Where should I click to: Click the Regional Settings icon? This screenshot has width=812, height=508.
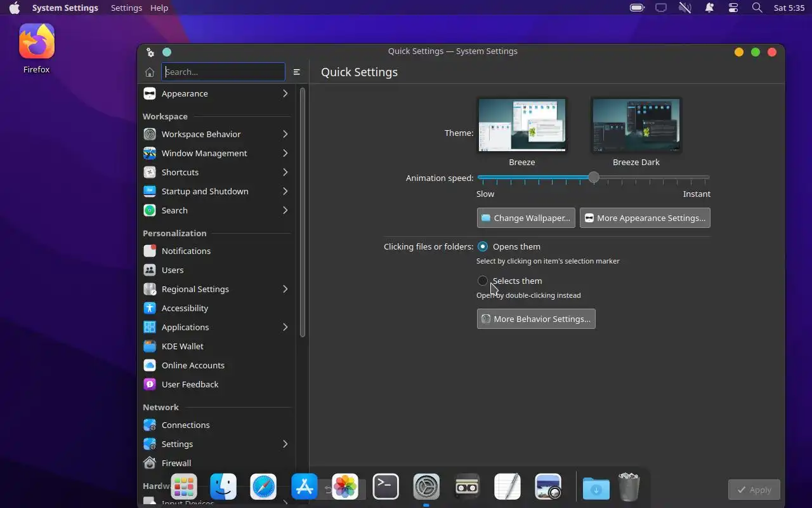[x=150, y=289]
